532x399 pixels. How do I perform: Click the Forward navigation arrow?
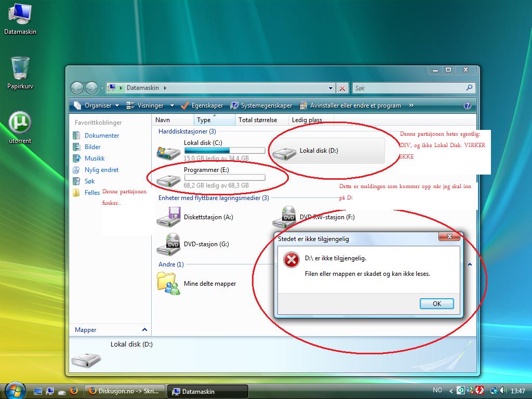91,88
